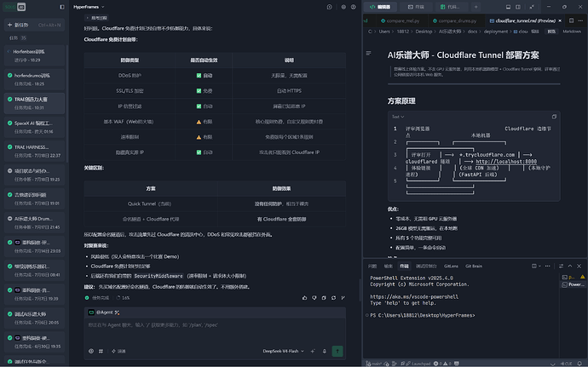This screenshot has width=588, height=367.
Task: Switch to the Git Brain panel tab
Action: [x=474, y=267]
